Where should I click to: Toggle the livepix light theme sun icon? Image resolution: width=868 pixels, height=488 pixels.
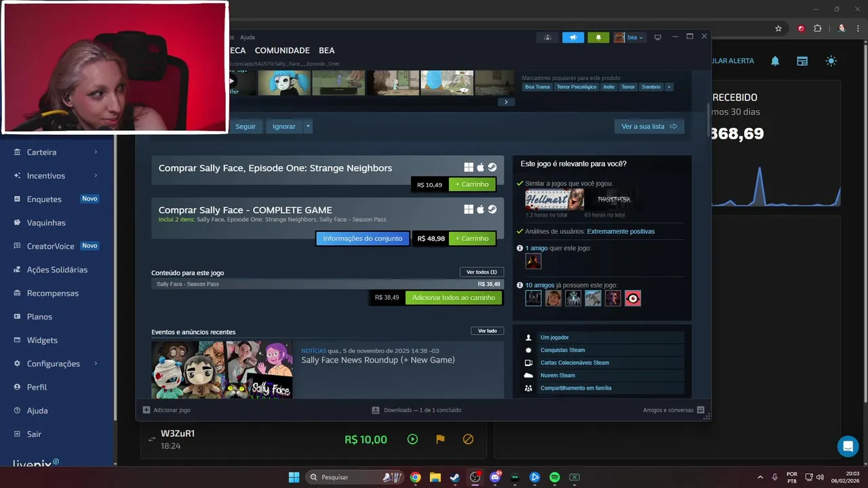(x=831, y=61)
